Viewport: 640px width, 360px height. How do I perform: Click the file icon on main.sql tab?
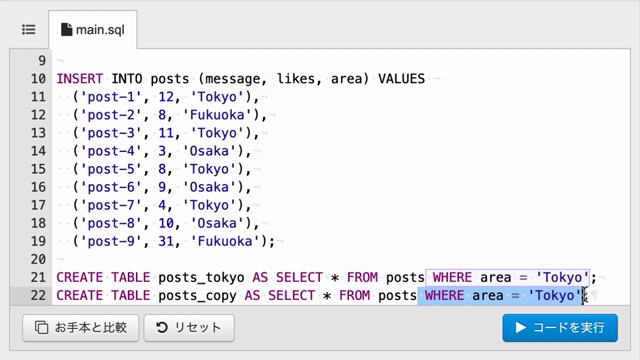(x=66, y=30)
